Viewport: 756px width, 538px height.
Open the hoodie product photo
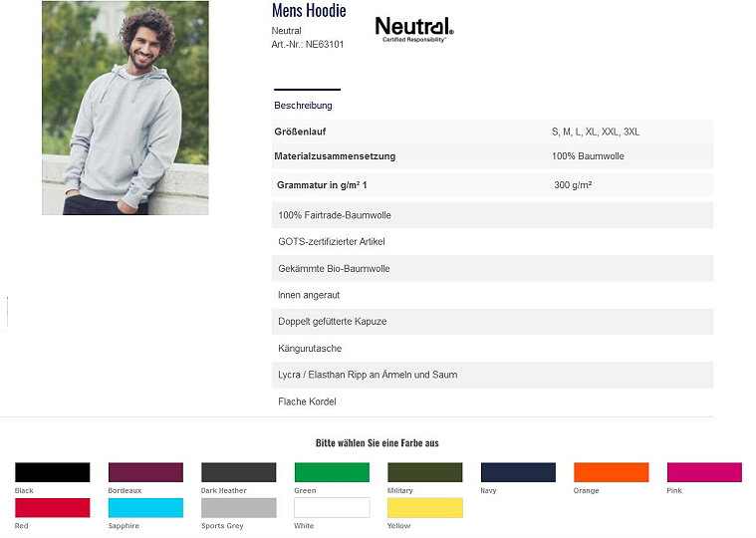[126, 108]
